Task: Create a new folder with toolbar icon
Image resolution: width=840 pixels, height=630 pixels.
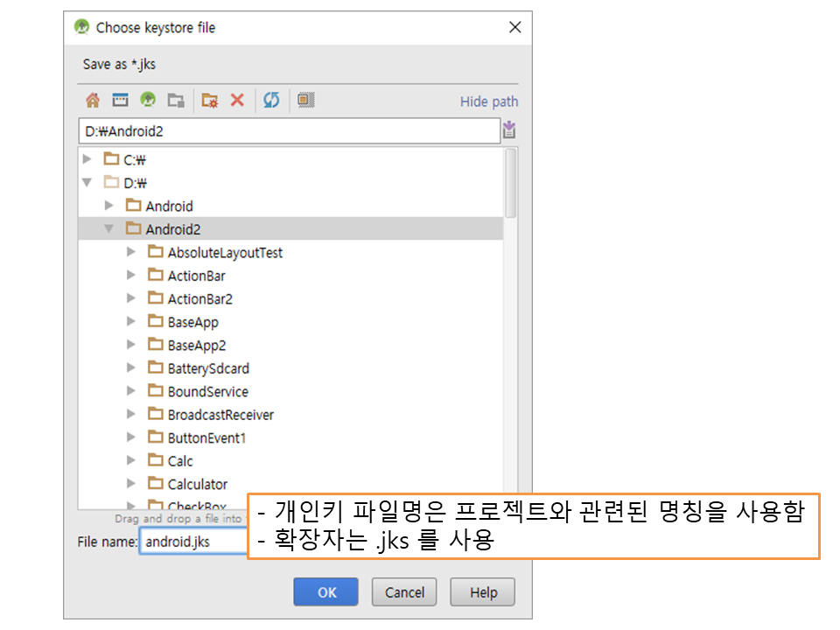Action: click(x=209, y=101)
